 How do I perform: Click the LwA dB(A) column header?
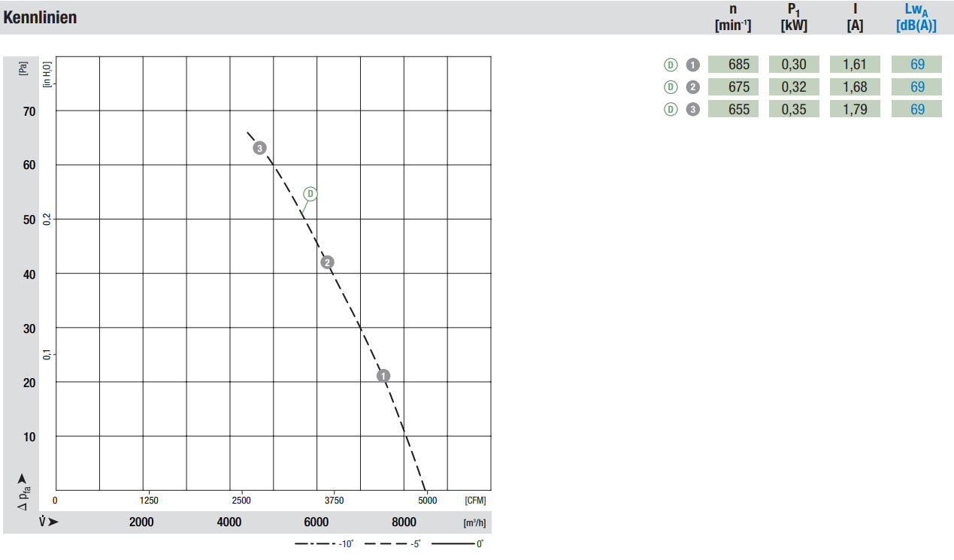[916, 17]
